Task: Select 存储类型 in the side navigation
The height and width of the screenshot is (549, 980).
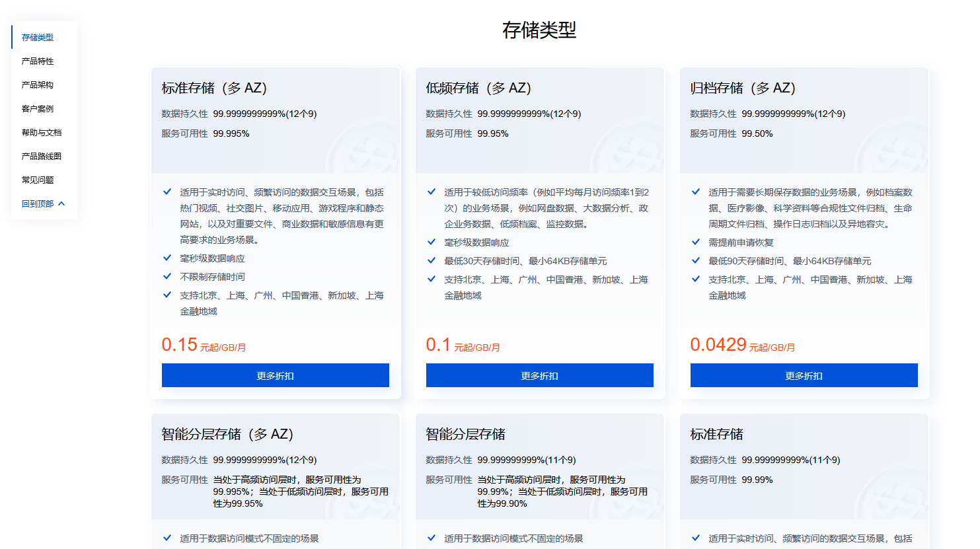Action: coord(38,38)
